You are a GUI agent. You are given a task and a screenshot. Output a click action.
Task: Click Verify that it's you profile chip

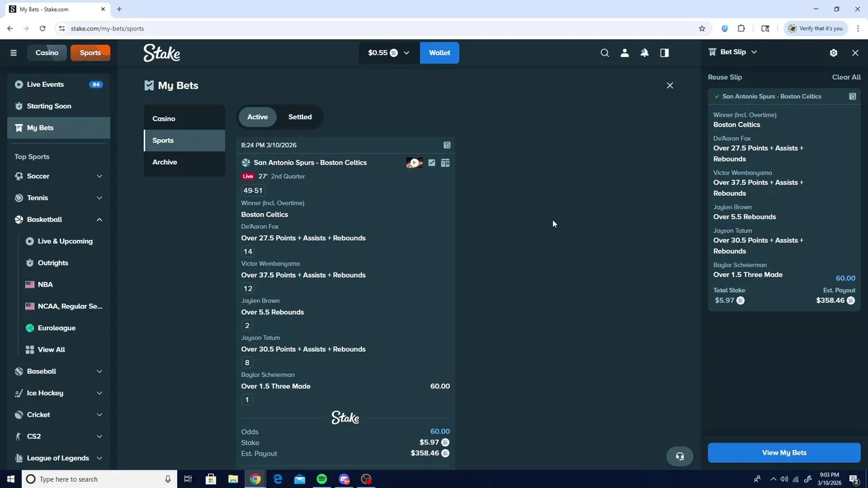[816, 28]
